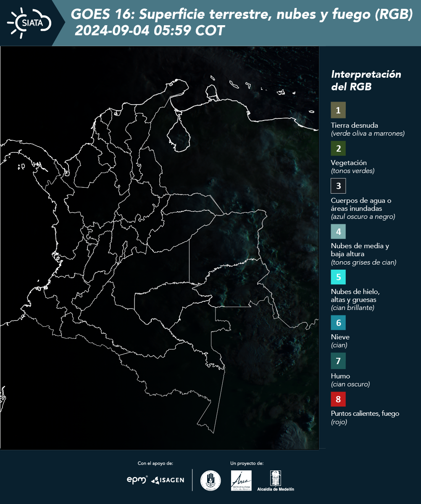Viewport: 421px width, 504px height.
Task: Click the '(verde oliva a marrones)' description
Action: [x=368, y=134]
